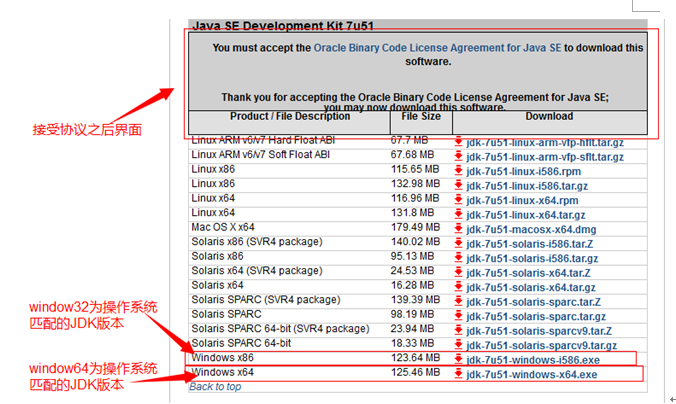Download jdk-7u51-linux-x64.tar.gz file
This screenshot has width=676, height=404.
tap(526, 215)
